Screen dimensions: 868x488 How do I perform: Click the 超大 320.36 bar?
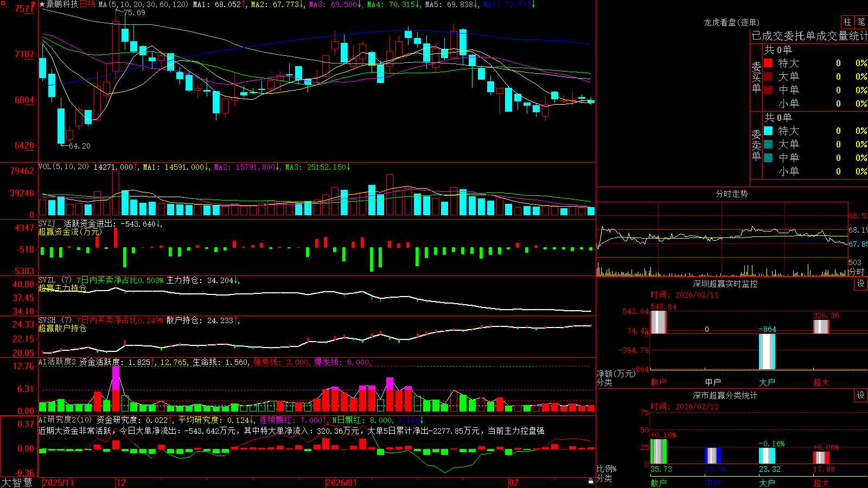tap(821, 326)
